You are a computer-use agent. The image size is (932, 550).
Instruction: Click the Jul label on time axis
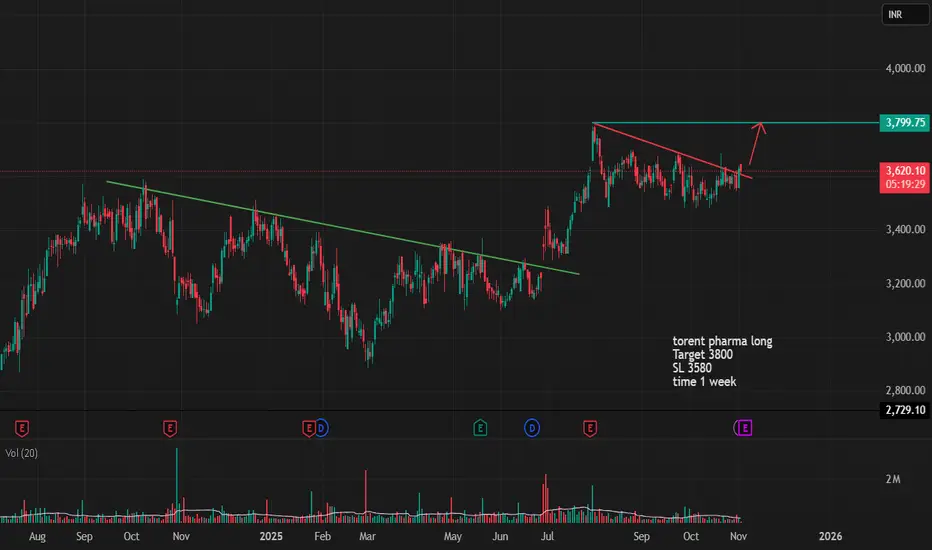point(547,536)
